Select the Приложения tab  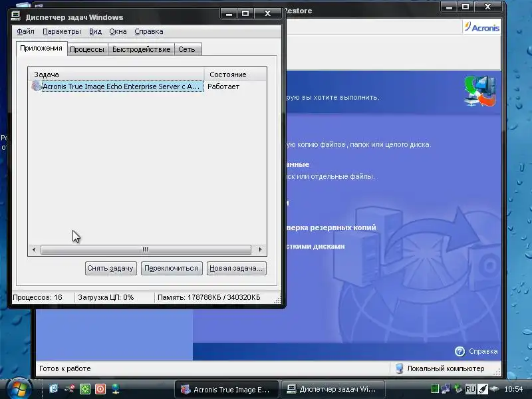coord(41,48)
